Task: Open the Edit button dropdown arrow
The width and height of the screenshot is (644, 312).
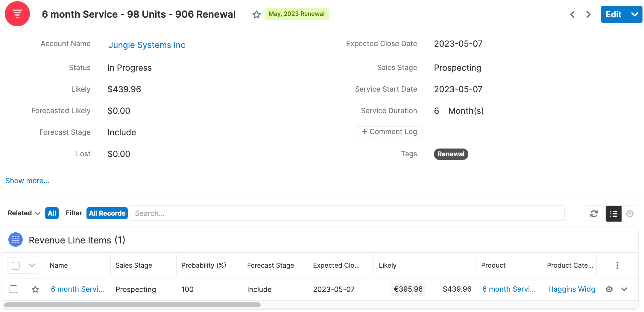Action: click(x=634, y=14)
